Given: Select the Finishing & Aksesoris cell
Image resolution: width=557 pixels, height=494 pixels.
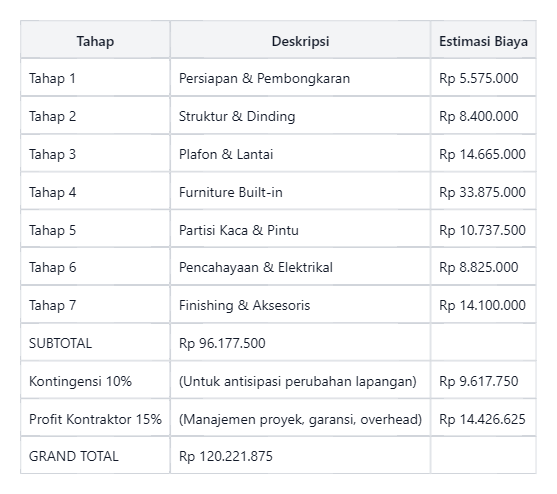Looking at the screenshot, I should pos(300,305).
